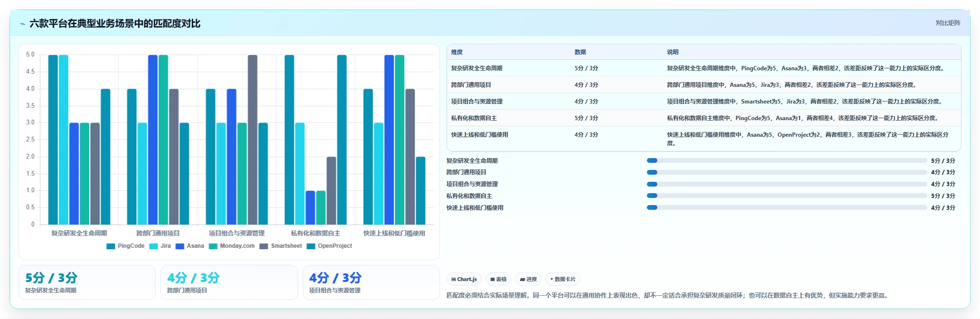
Task: Click the y-axis value 5.0
Action: (x=30, y=55)
